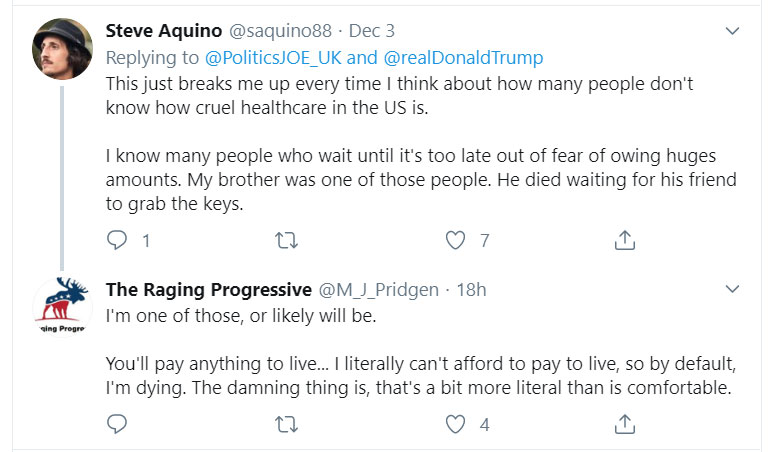The height and width of the screenshot is (452, 774).
Task: Open the 18h tweet timestamp
Action: [x=471, y=290]
